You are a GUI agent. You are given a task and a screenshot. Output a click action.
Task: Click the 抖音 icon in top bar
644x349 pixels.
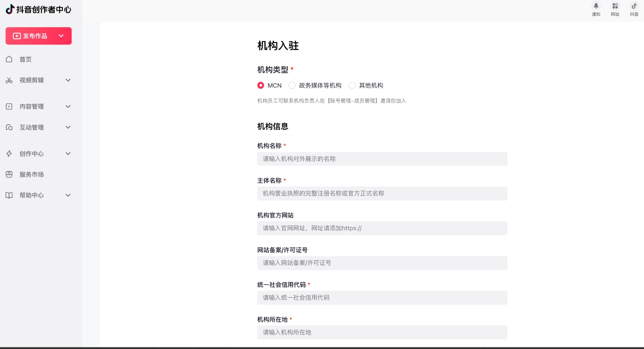pyautogui.click(x=634, y=6)
